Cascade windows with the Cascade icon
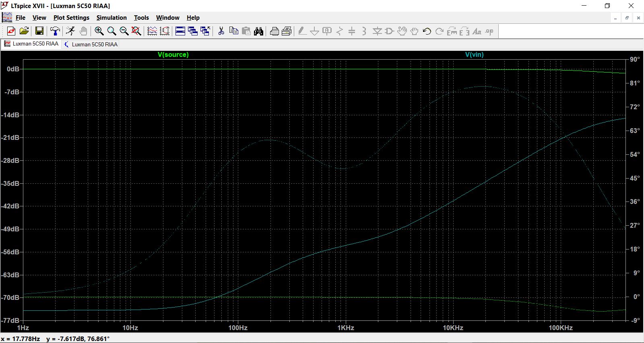Viewport: 644px width, 343px height. pyautogui.click(x=193, y=31)
